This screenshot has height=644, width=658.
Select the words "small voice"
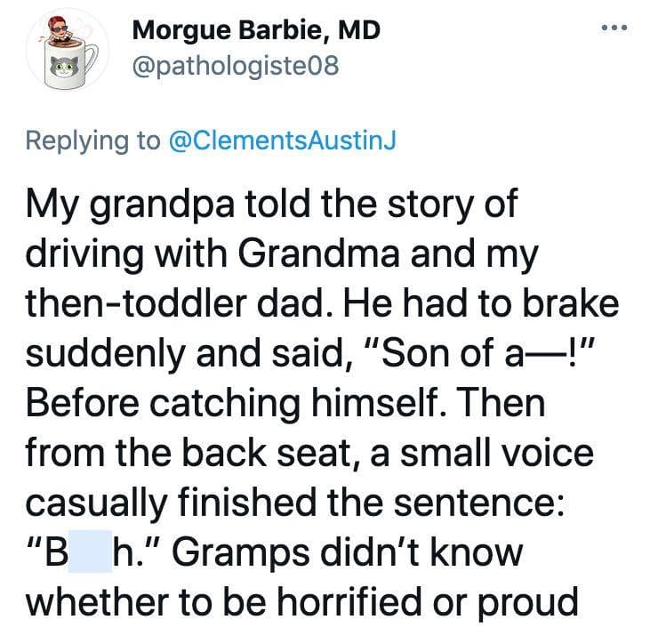click(x=497, y=452)
